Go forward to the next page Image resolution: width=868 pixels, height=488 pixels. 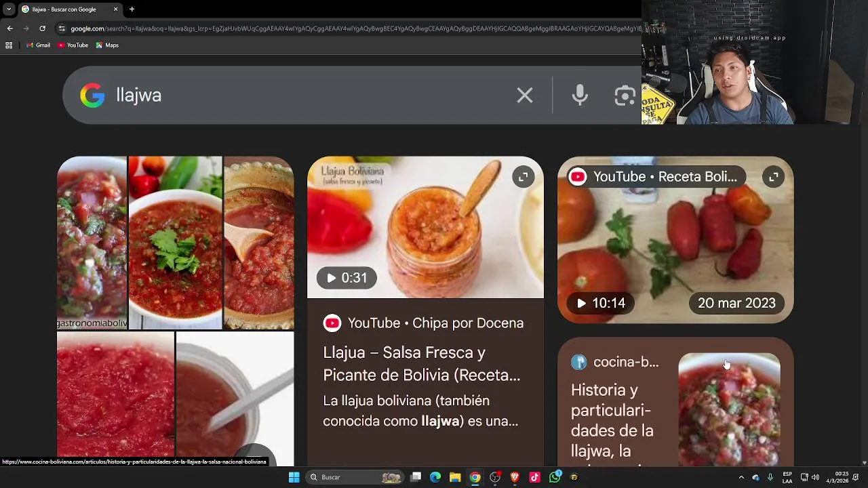26,28
